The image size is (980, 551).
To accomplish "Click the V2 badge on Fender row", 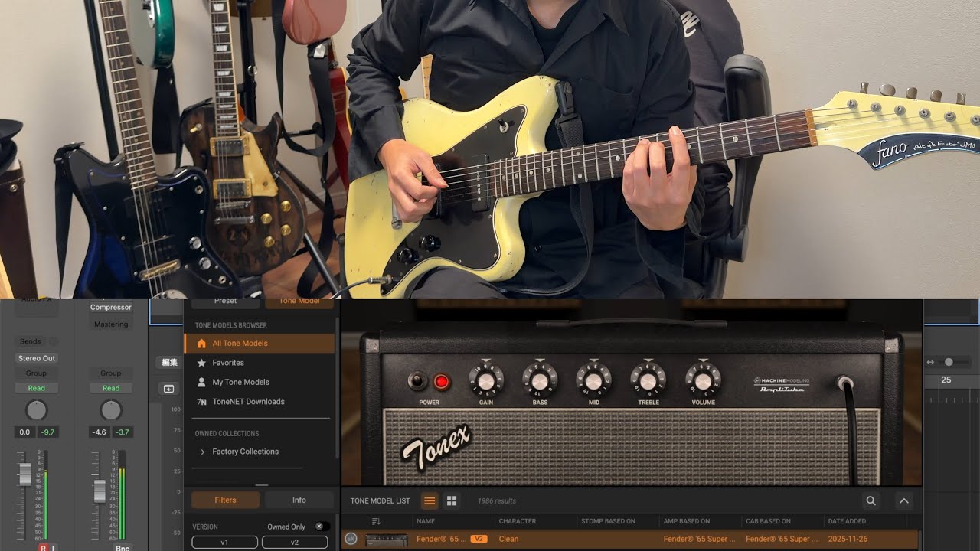I will (x=479, y=539).
